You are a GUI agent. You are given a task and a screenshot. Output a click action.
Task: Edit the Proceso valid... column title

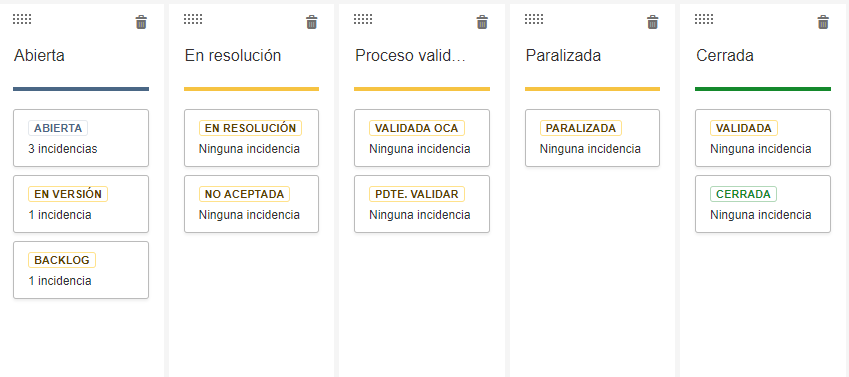tap(410, 55)
